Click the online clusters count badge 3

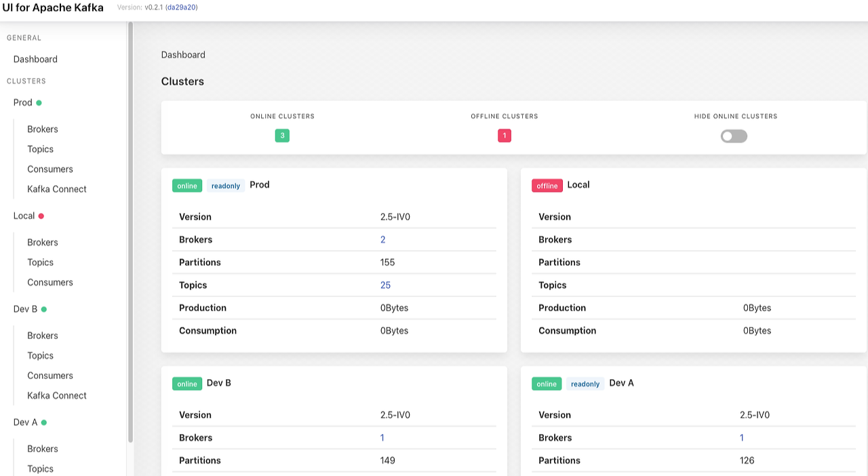click(282, 136)
